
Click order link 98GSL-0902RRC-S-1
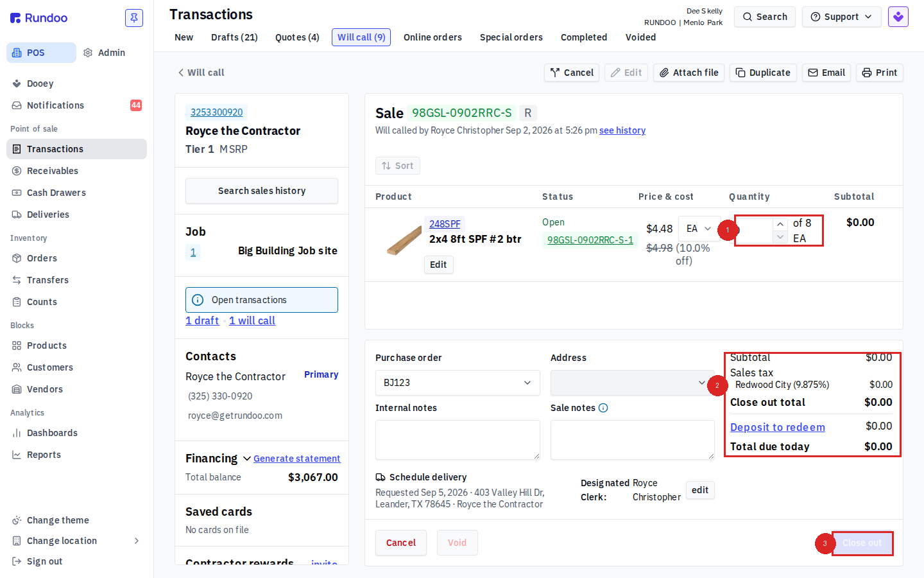(590, 240)
